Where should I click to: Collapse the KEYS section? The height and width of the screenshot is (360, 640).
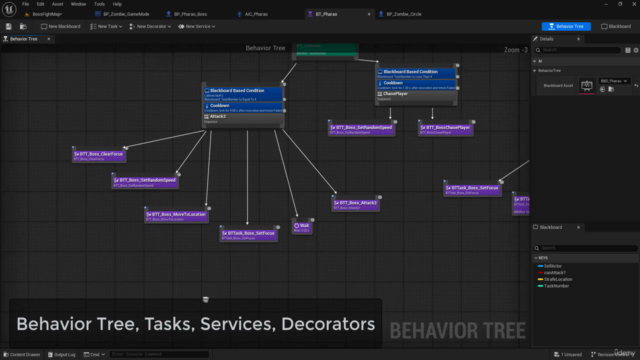tap(536, 258)
